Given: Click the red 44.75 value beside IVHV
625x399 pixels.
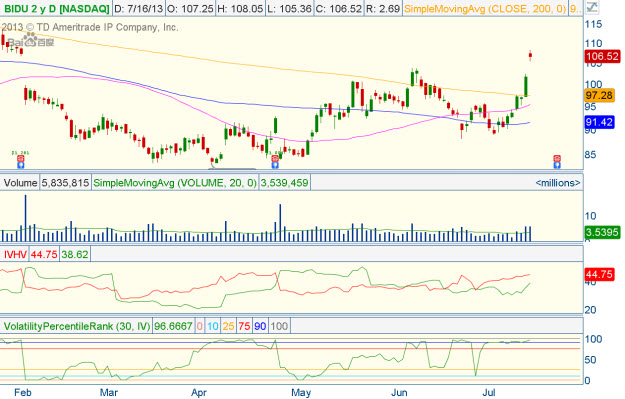Looking at the screenshot, I should (x=44, y=254).
